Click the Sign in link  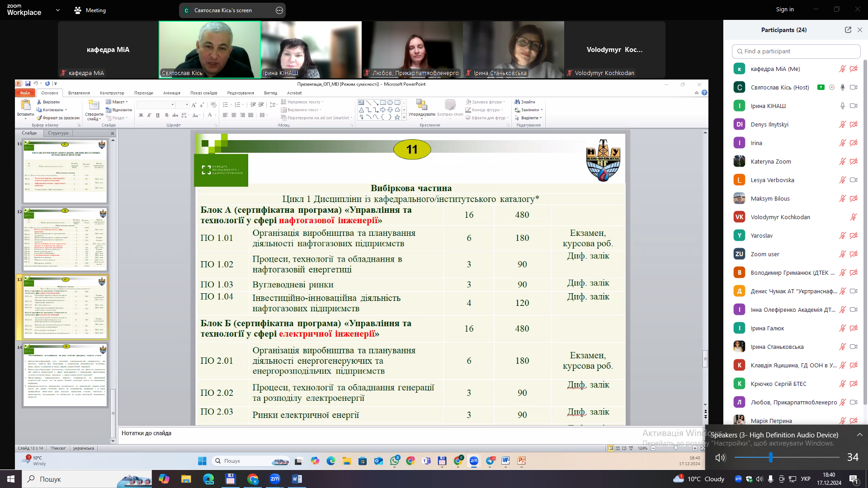pos(784,9)
